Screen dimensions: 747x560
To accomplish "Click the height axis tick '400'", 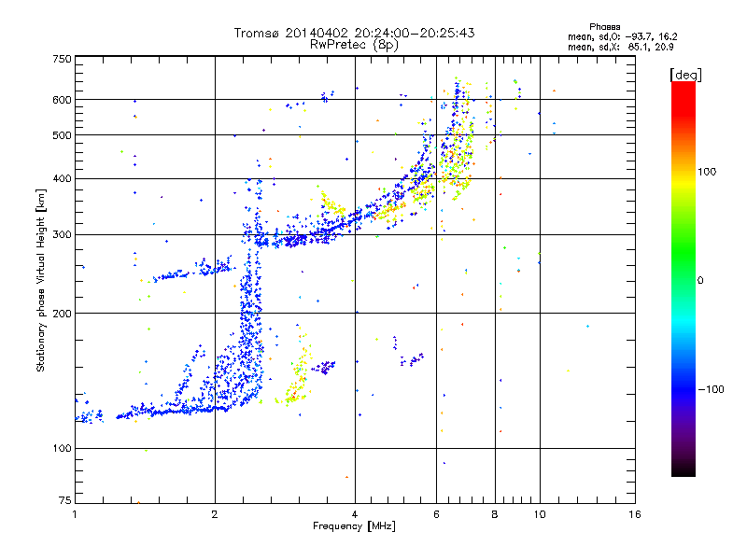I will click(x=62, y=179).
